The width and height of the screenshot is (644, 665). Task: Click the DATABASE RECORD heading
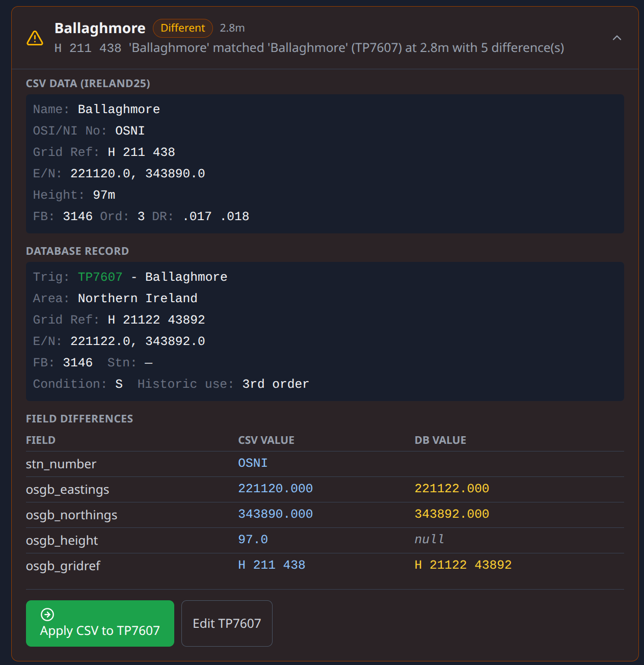tap(77, 251)
